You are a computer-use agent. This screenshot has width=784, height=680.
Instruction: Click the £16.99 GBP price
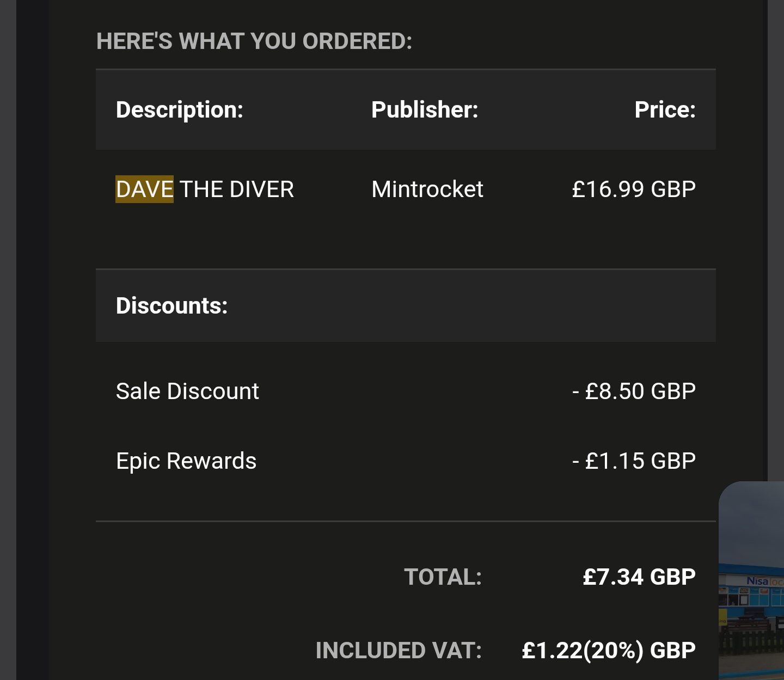[x=634, y=189]
